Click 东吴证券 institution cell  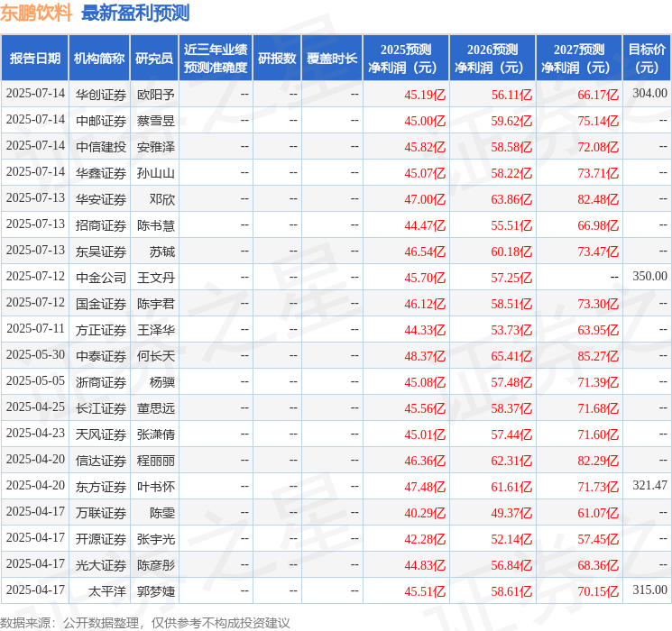(x=101, y=251)
